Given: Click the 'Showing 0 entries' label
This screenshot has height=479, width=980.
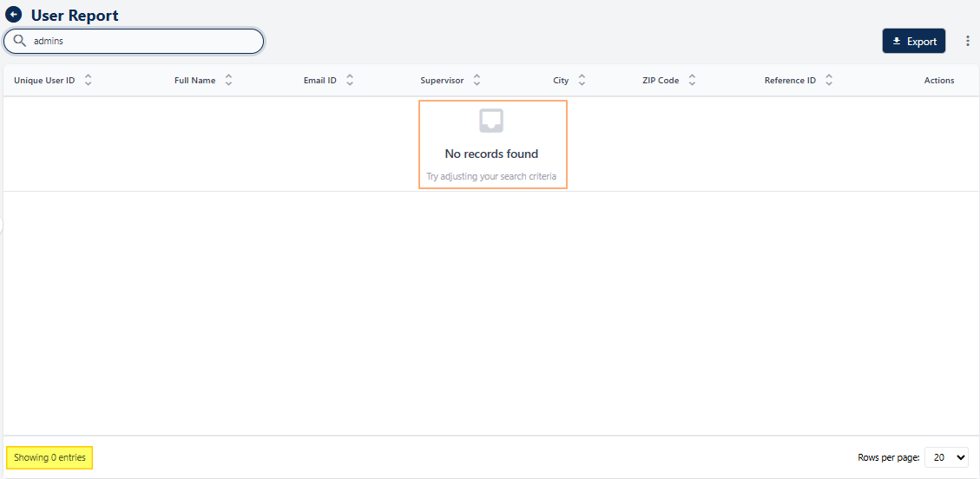Looking at the screenshot, I should point(49,457).
